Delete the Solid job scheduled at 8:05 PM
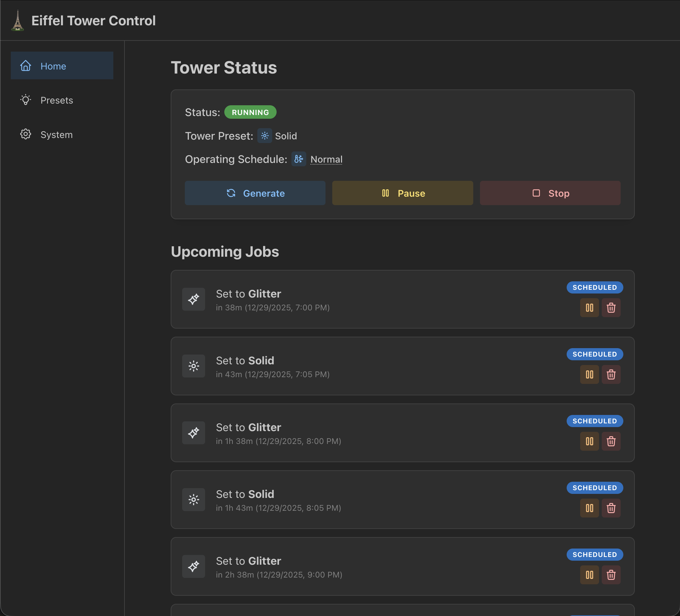 coord(611,508)
